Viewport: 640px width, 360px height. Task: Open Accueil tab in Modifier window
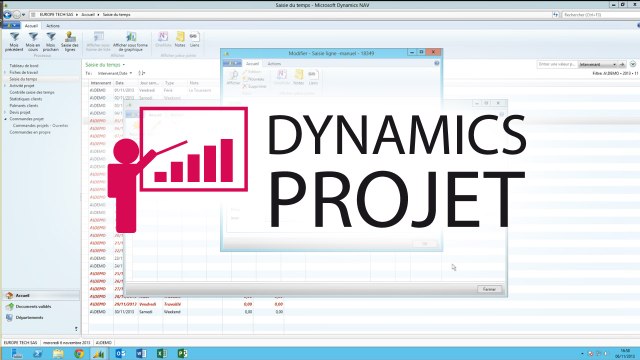[252, 64]
